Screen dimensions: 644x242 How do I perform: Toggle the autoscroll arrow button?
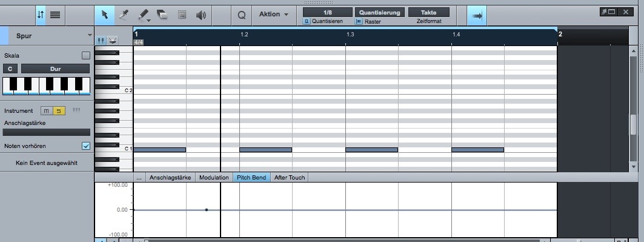point(477,16)
